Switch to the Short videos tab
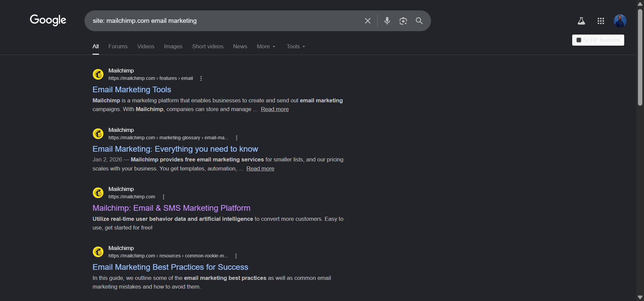This screenshot has width=644, height=301. pyautogui.click(x=208, y=47)
